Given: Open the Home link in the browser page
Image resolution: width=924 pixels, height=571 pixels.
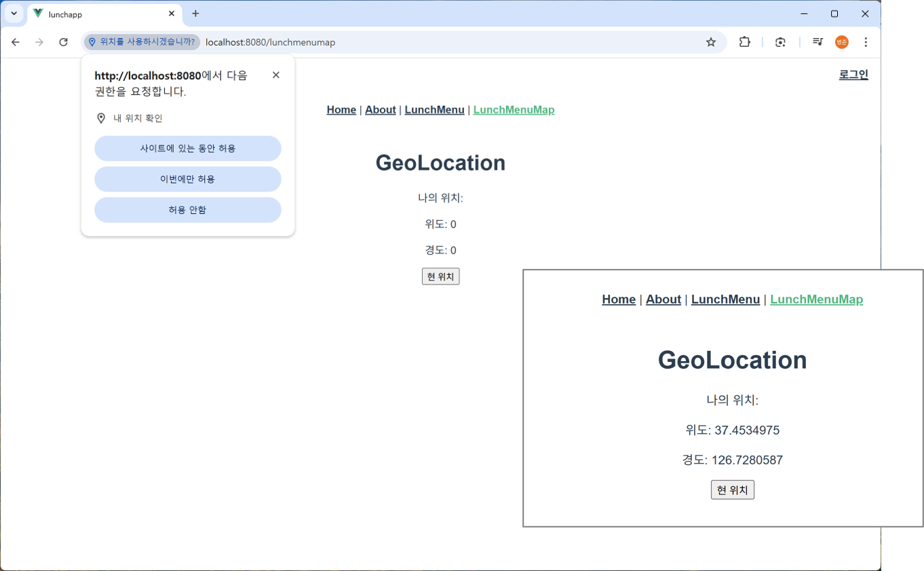Looking at the screenshot, I should [341, 110].
